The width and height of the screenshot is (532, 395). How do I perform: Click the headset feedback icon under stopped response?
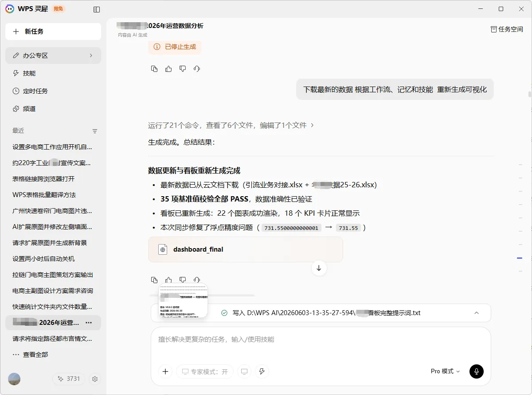click(197, 69)
